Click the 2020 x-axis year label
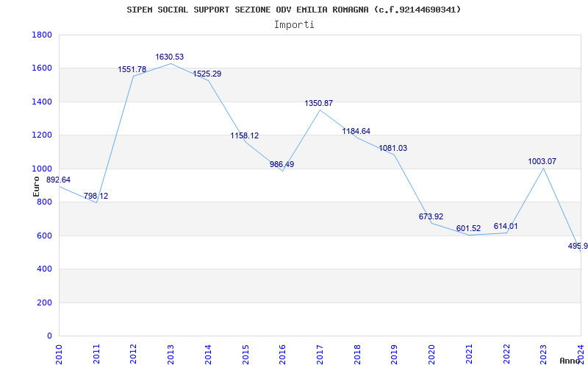Image resolution: width=588 pixels, height=368 pixels. [x=431, y=355]
